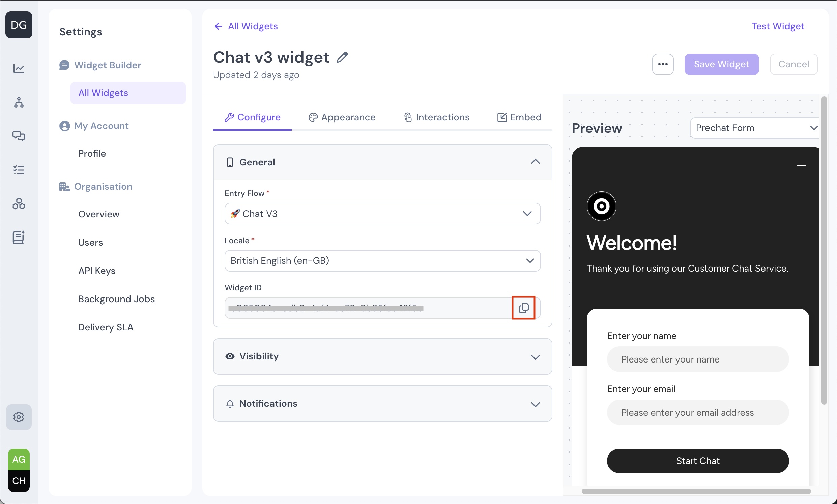Click the name input field in preview
Viewport: 837px width, 504px height.
pyautogui.click(x=698, y=359)
